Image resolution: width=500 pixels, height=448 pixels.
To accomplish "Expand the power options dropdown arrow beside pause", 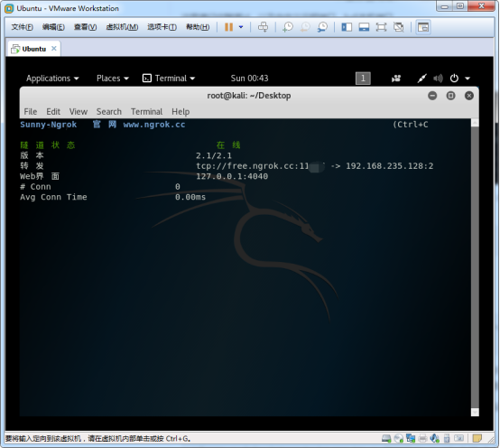I will (241, 27).
